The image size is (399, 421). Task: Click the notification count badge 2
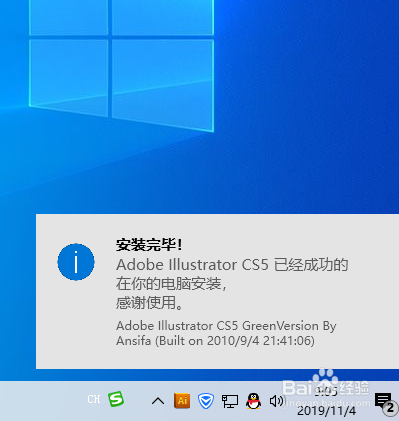390,409
